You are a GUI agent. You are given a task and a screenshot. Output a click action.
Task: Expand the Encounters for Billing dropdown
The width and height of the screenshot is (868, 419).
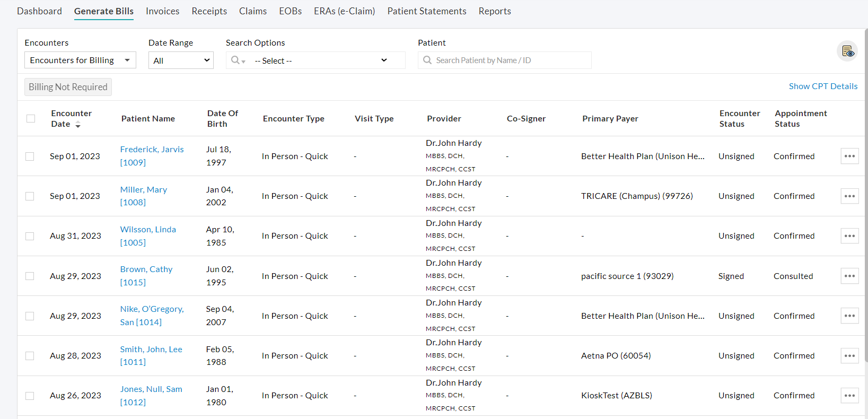tap(80, 60)
